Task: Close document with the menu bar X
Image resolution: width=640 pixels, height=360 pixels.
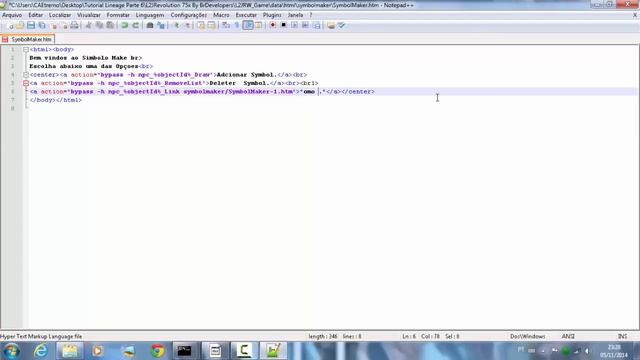Action: click(635, 15)
